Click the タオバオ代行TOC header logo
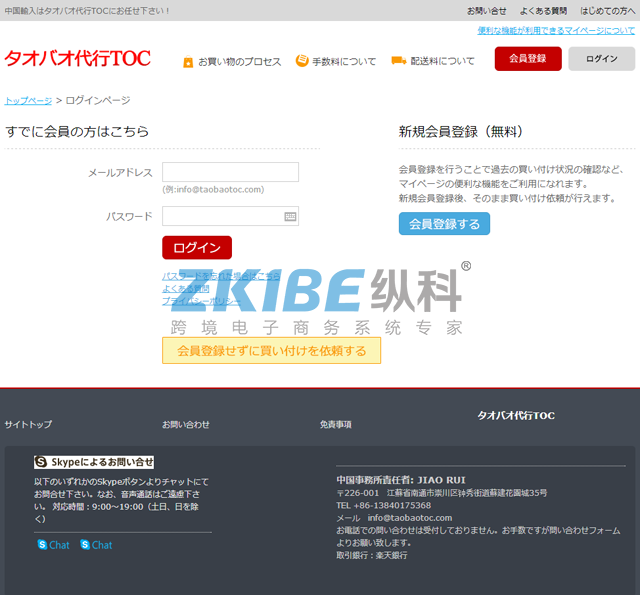 click(78, 59)
